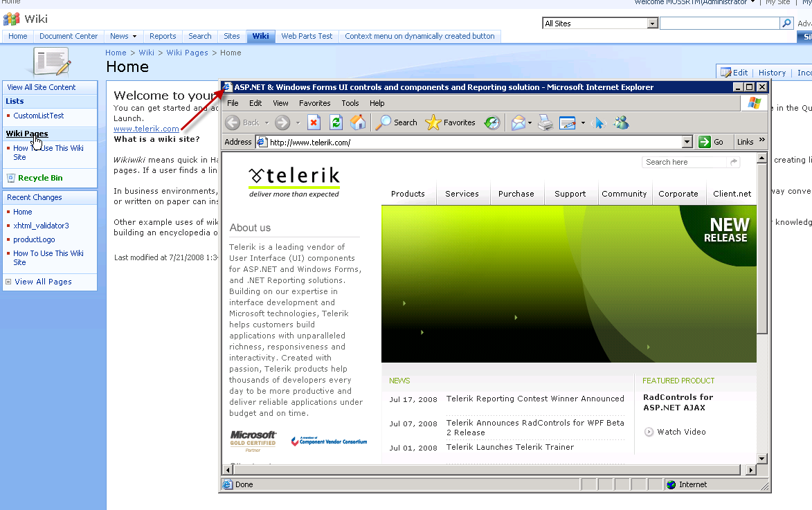Viewport: 812px width, 510px height.
Task: Click the vertical scrollbar down arrow in IE
Action: pos(761,458)
